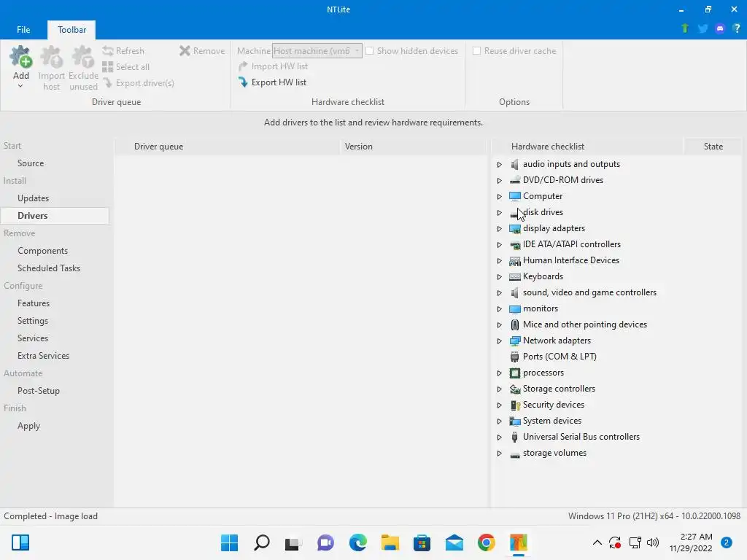
Task: Open the Components page
Action: (x=42, y=251)
